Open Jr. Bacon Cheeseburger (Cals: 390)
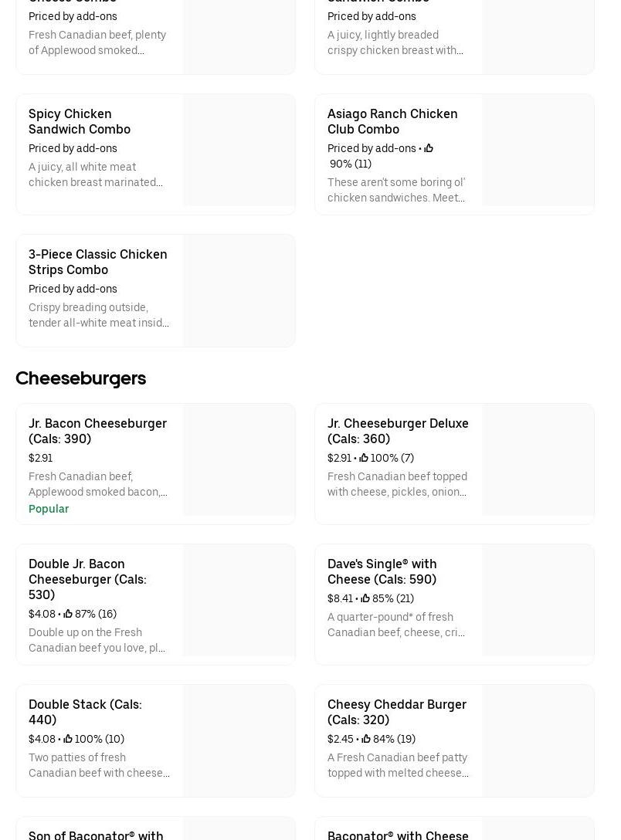The height and width of the screenshot is (840, 621). [97, 431]
